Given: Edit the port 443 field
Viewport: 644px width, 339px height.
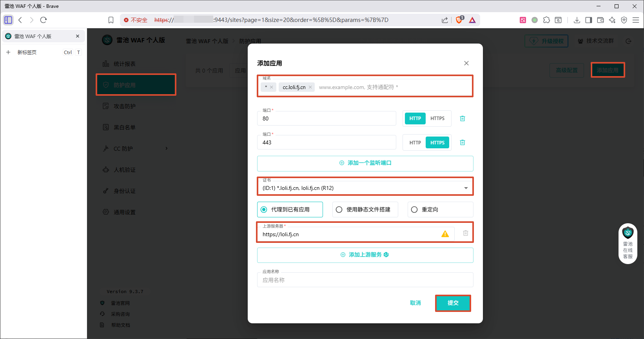Looking at the screenshot, I should click(327, 142).
